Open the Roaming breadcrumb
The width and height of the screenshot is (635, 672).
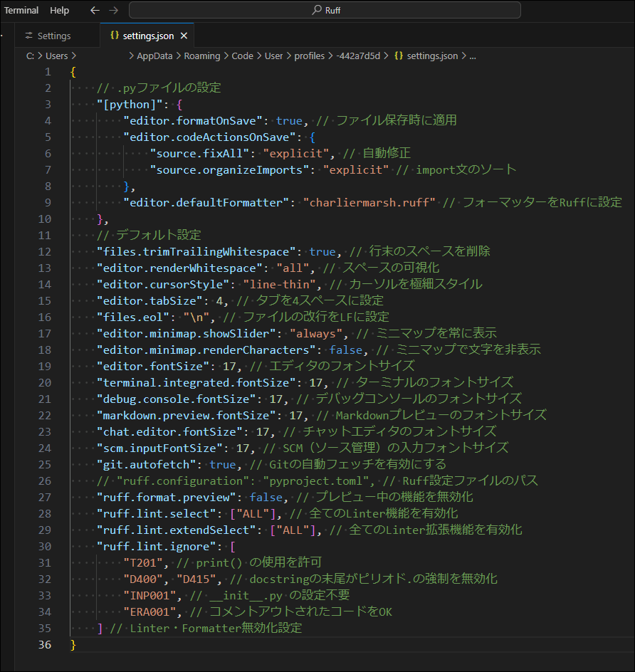pos(201,56)
